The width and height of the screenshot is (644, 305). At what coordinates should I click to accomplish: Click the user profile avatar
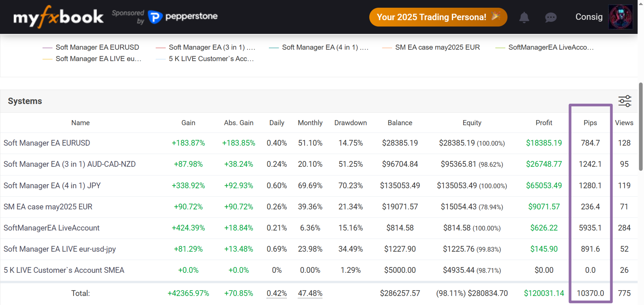point(621,17)
